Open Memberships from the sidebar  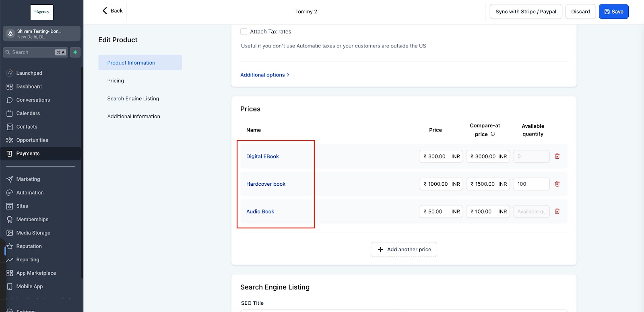(32, 220)
